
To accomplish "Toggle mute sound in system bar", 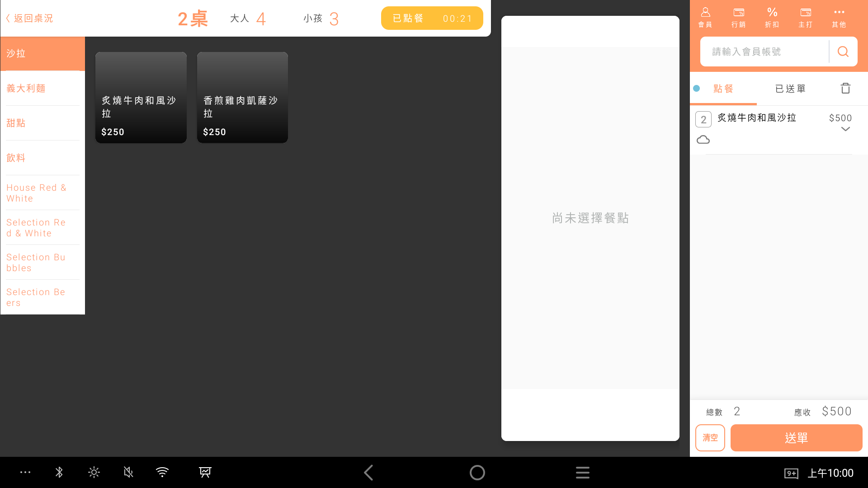I will (128, 473).
